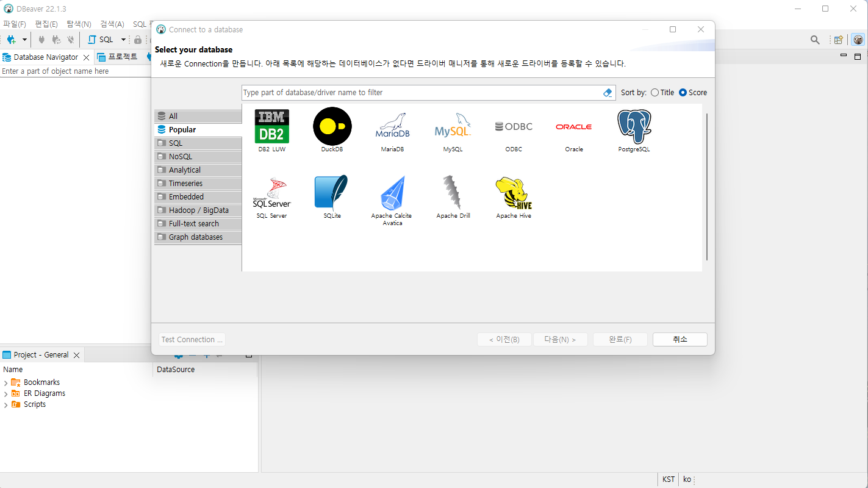Click the ER Diagrams folder icon
This screenshot has width=868, height=488.
16,393
